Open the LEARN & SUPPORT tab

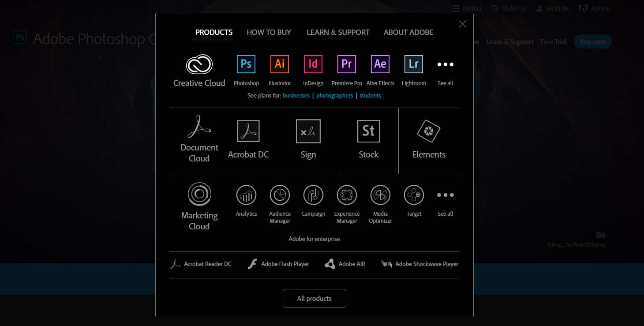338,32
